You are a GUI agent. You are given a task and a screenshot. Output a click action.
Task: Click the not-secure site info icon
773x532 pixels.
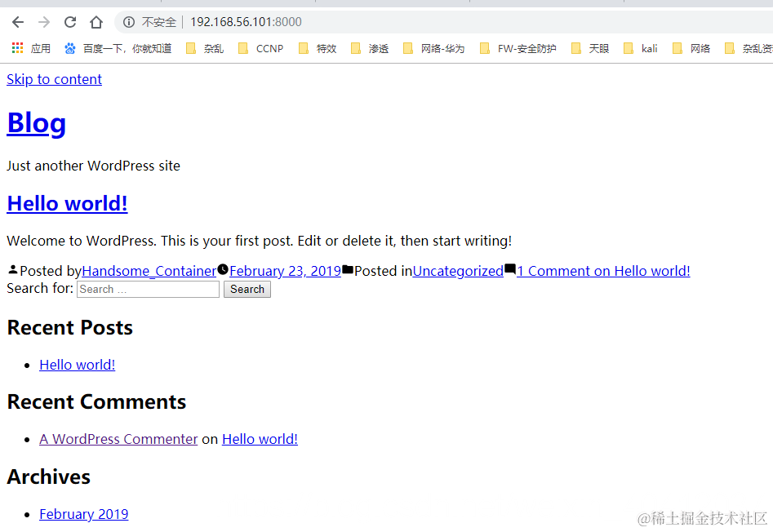(x=129, y=22)
